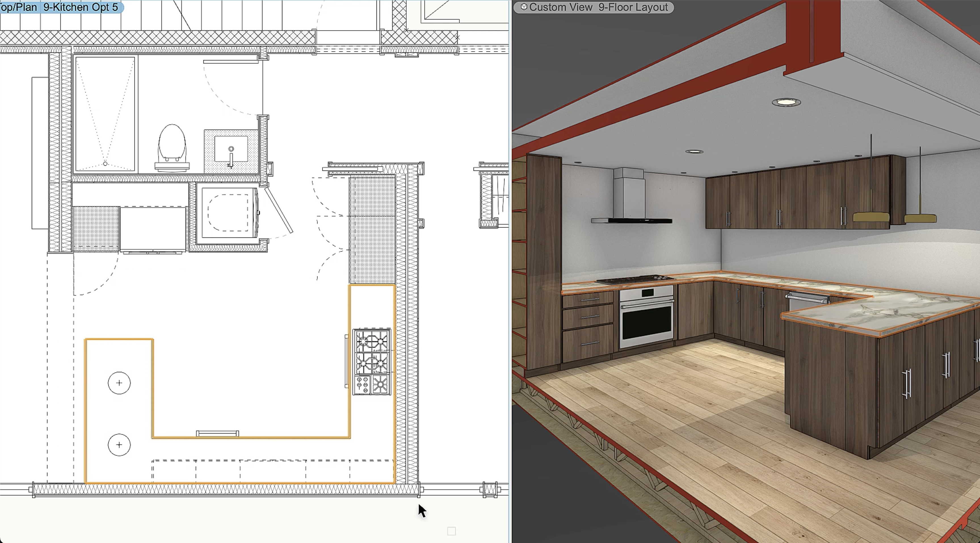This screenshot has height=543, width=980.
Task: Select the left gold pendant light shade
Action: click(x=871, y=217)
